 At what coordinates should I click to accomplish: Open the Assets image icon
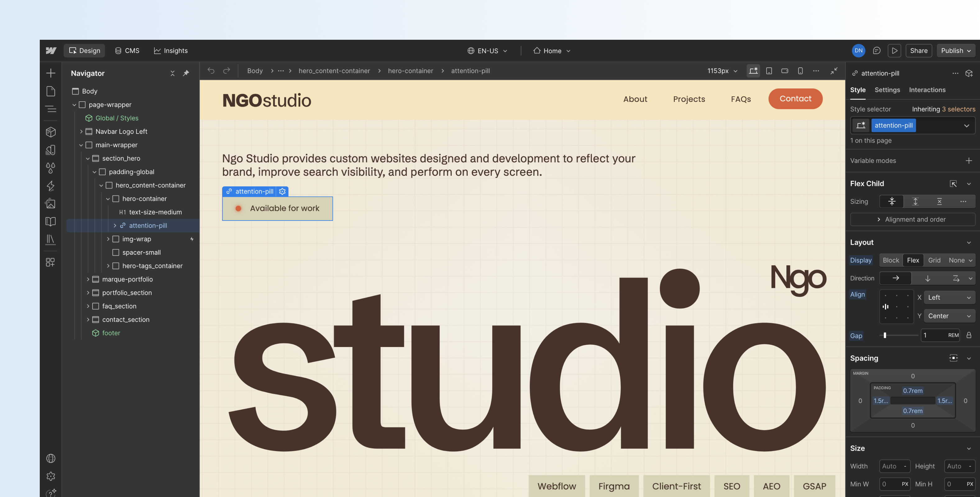[51, 204]
